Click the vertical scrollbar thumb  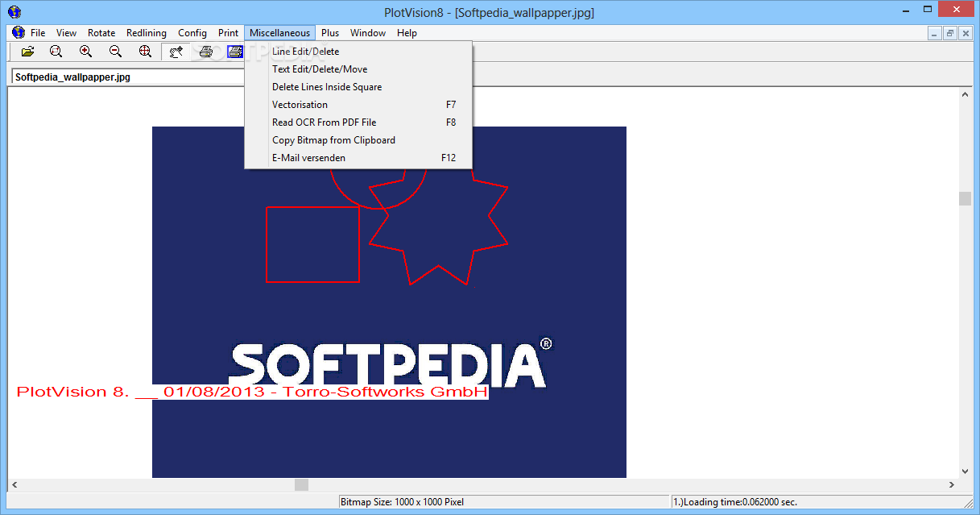point(966,199)
